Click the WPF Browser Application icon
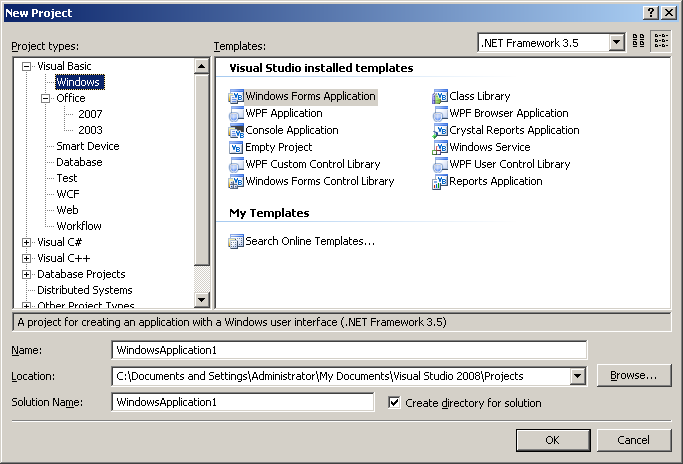 coord(440,114)
